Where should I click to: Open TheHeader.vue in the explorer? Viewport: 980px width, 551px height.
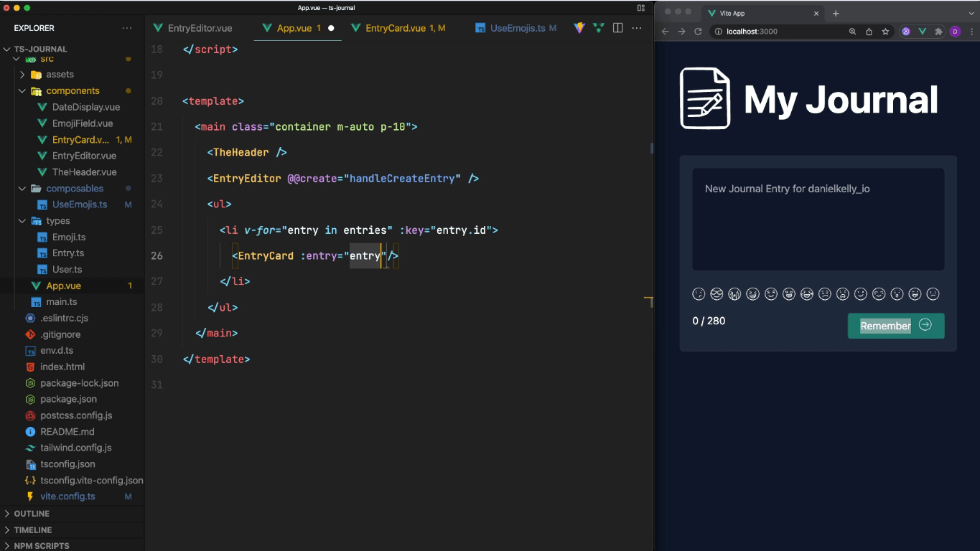84,172
